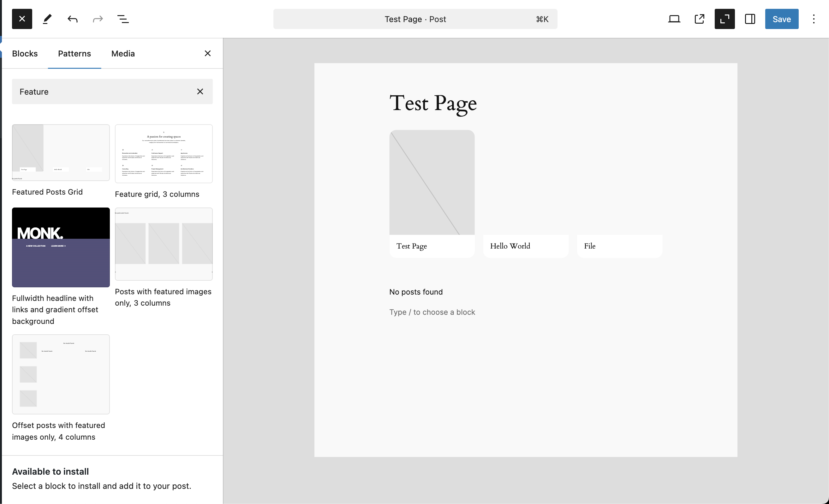Switch to the Blocks tab
This screenshot has width=829, height=504.
[x=25, y=54]
